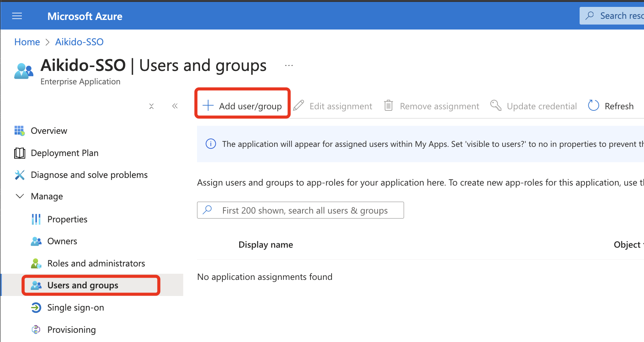
Task: Click the Owners people icon
Action: (36, 241)
